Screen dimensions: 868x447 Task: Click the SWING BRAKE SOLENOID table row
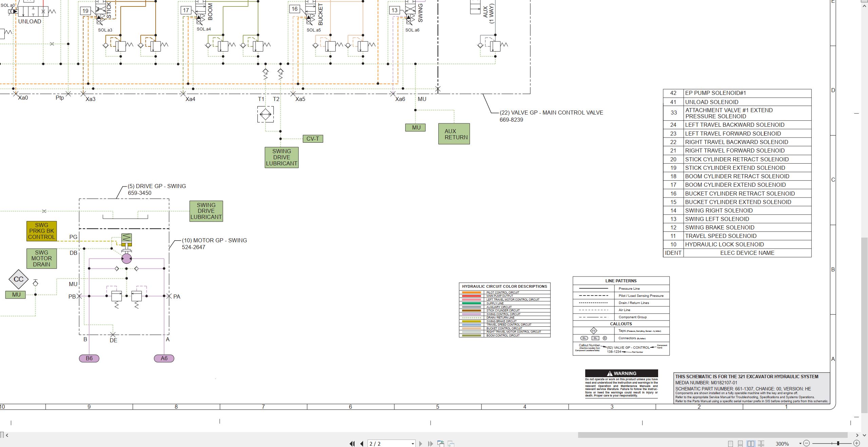(x=737, y=227)
